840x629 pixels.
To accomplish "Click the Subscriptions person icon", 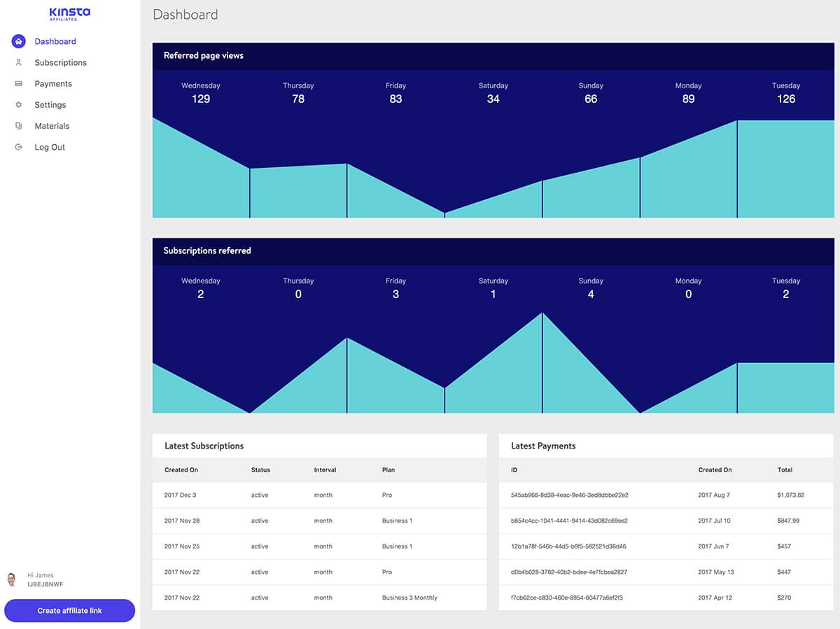I will 17,62.
